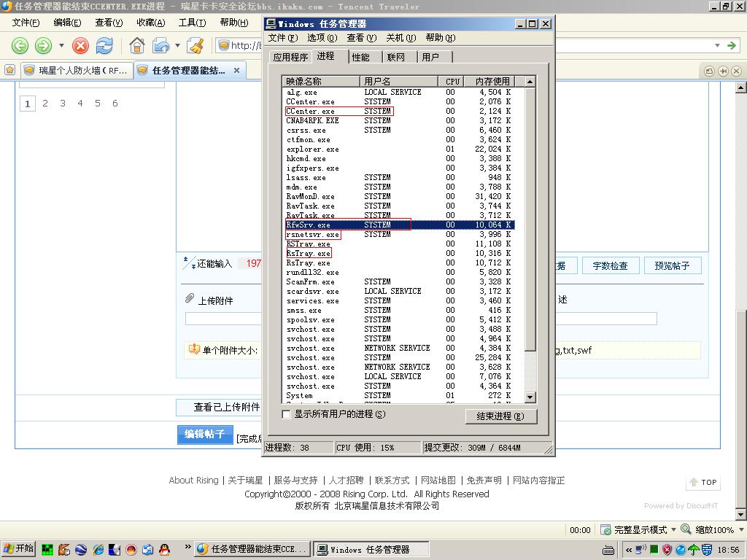Click the QQ penguin icon in quick launch
Viewport: 747px width, 560px height.
[164, 550]
